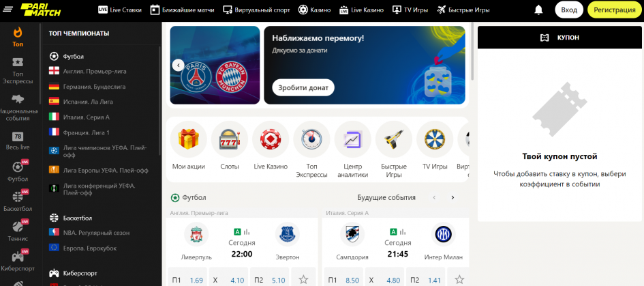Select П1 odds 1.69 for Liverpool
The height and width of the screenshot is (286, 644).
pos(187,280)
